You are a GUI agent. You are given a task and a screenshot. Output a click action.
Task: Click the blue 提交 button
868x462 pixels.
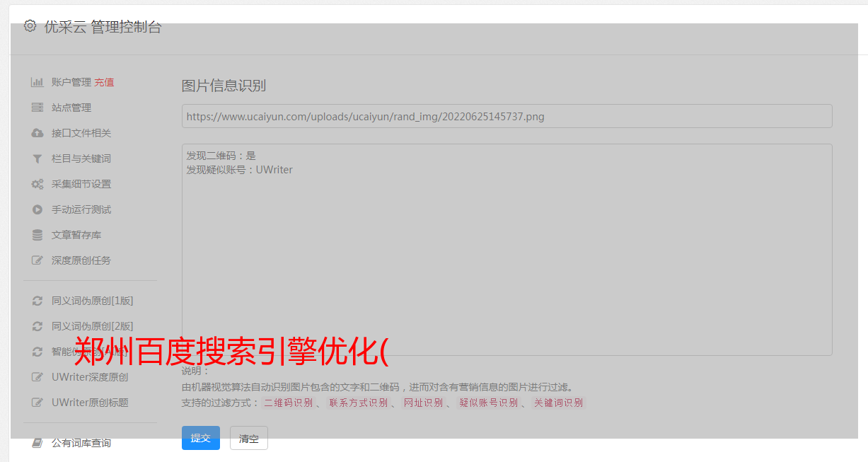[x=201, y=438]
